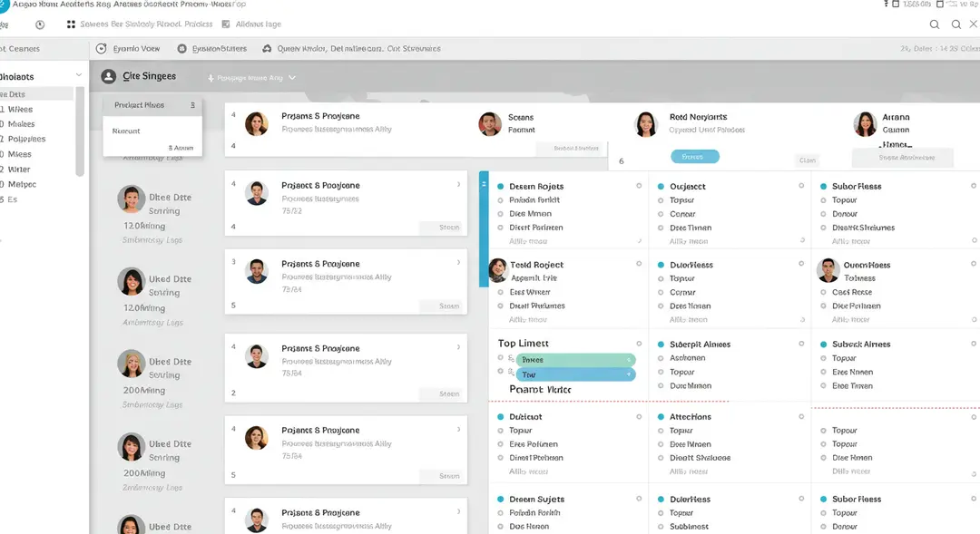Click the options circle beside "Top Limest"
Image resolution: width=980 pixels, height=534 pixels.
point(639,344)
